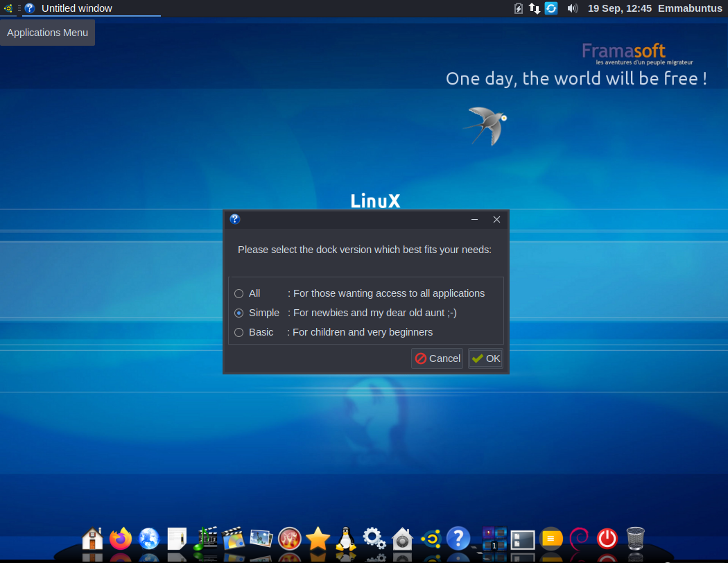The height and width of the screenshot is (563, 728).
Task: Click 'For those wanting access to all applications'
Action: (x=389, y=293)
